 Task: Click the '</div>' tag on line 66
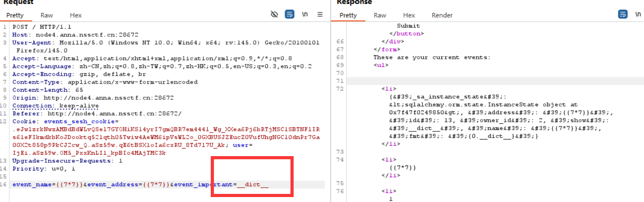(393, 42)
